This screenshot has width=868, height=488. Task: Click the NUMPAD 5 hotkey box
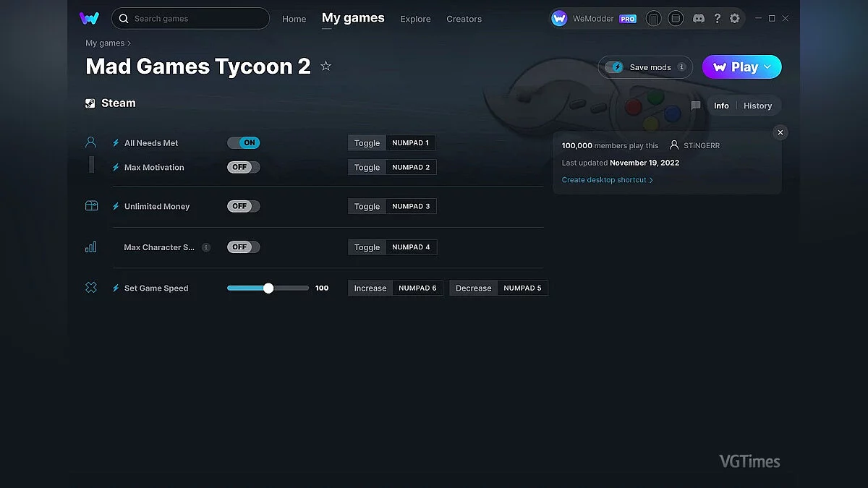coord(523,288)
